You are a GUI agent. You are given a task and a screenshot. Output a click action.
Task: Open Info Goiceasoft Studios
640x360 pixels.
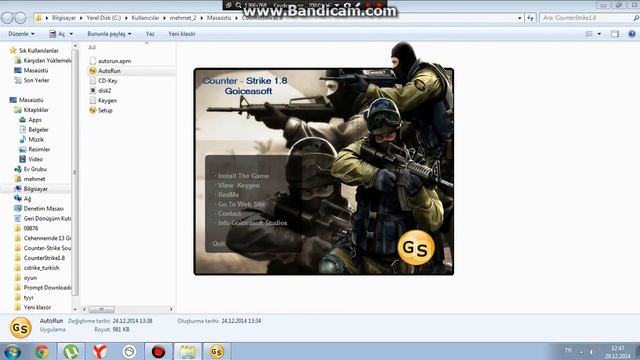[252, 223]
